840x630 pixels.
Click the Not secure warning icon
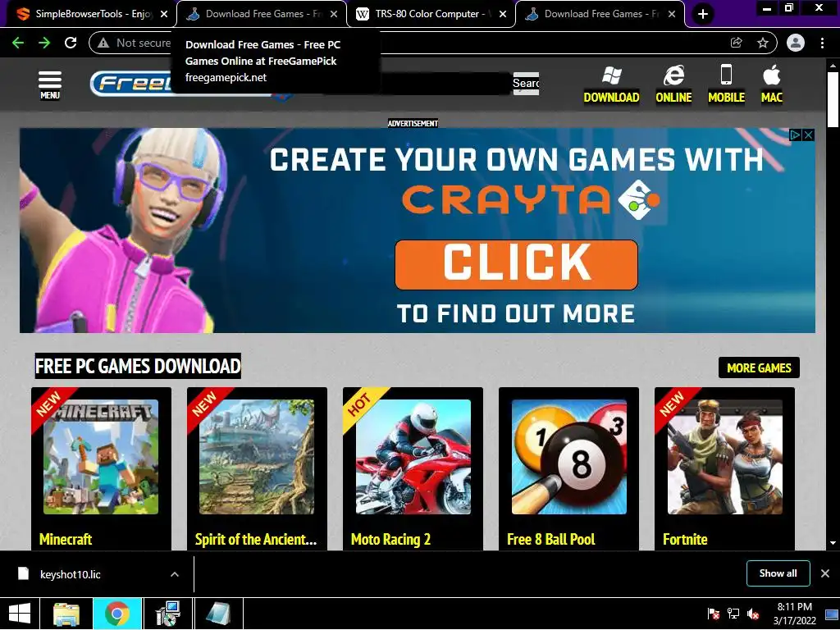click(103, 43)
